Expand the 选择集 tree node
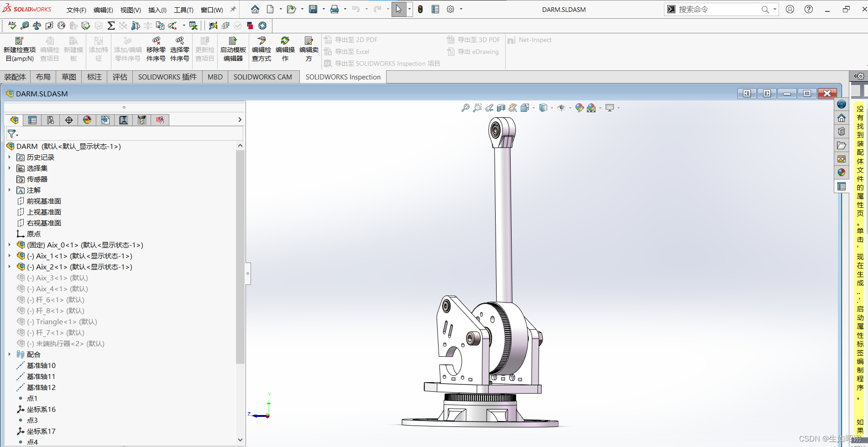Image resolution: width=868 pixels, height=447 pixels. [x=10, y=168]
